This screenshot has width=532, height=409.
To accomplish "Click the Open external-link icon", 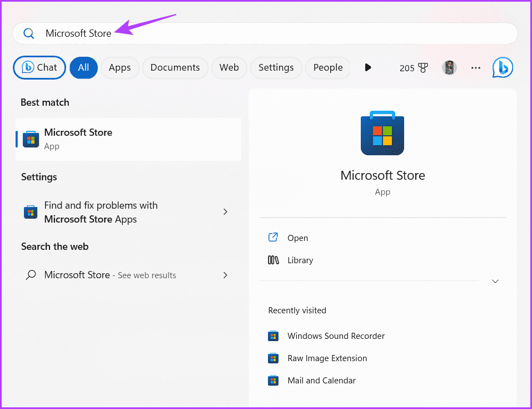I will (273, 237).
